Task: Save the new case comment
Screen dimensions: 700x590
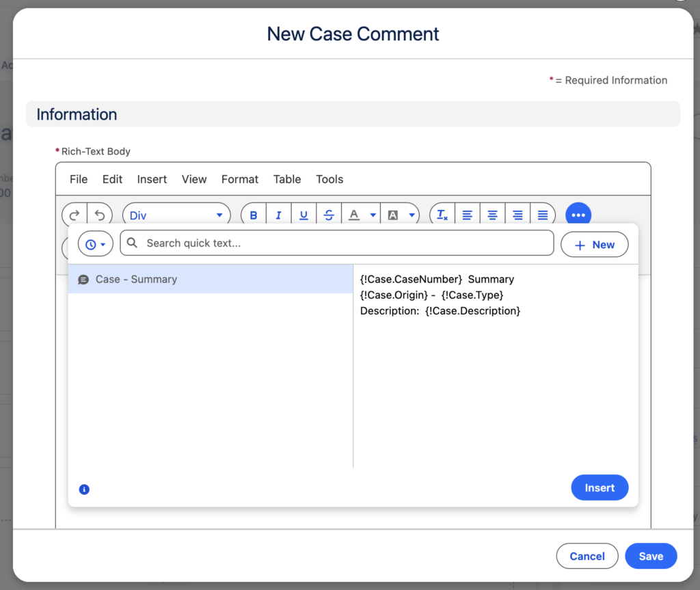Action: pos(650,556)
